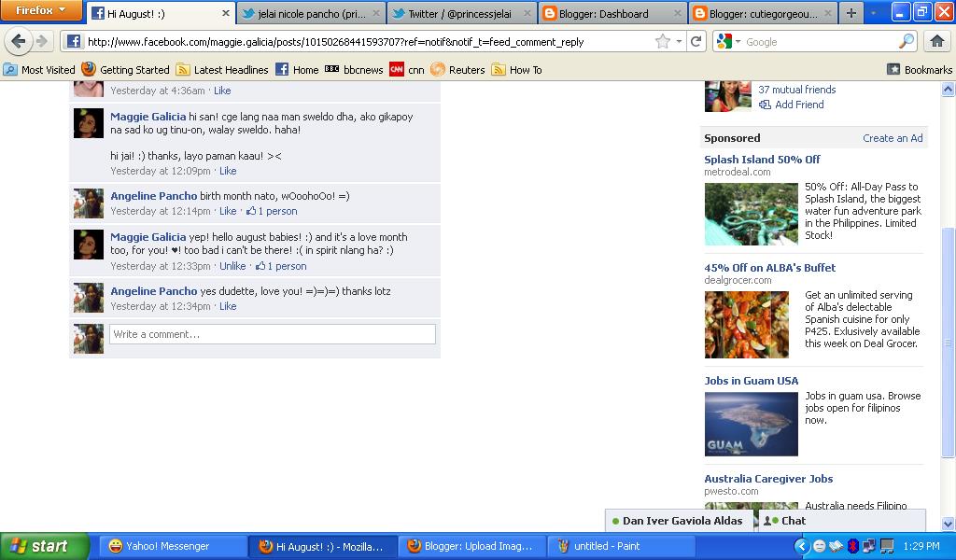Click the search magnifier in Google box
This screenshot has width=956, height=560.
[907, 41]
